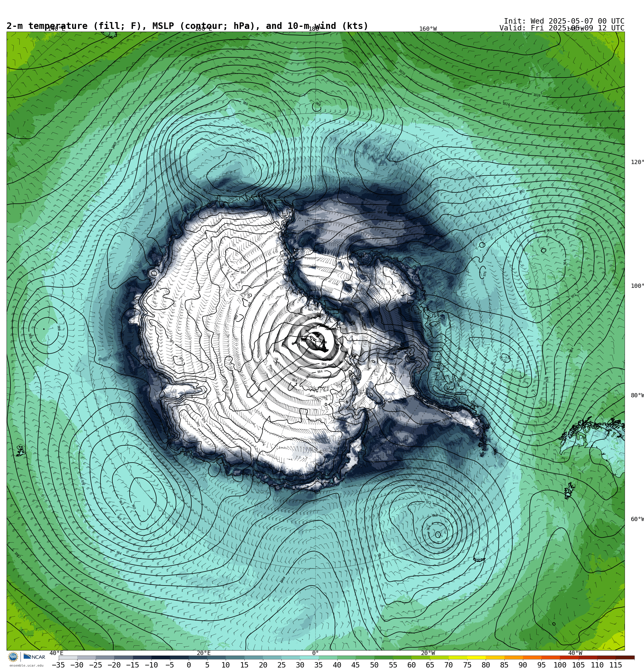The height and width of the screenshot is (669, 644).
Task: Click the '0°' longitude label at bottom
Action: click(315, 653)
